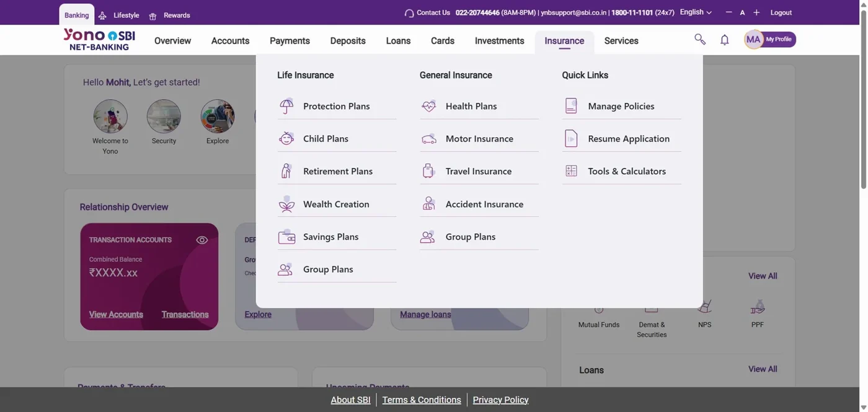Click the Protection Plans umbrella icon
The image size is (868, 412).
286,106
